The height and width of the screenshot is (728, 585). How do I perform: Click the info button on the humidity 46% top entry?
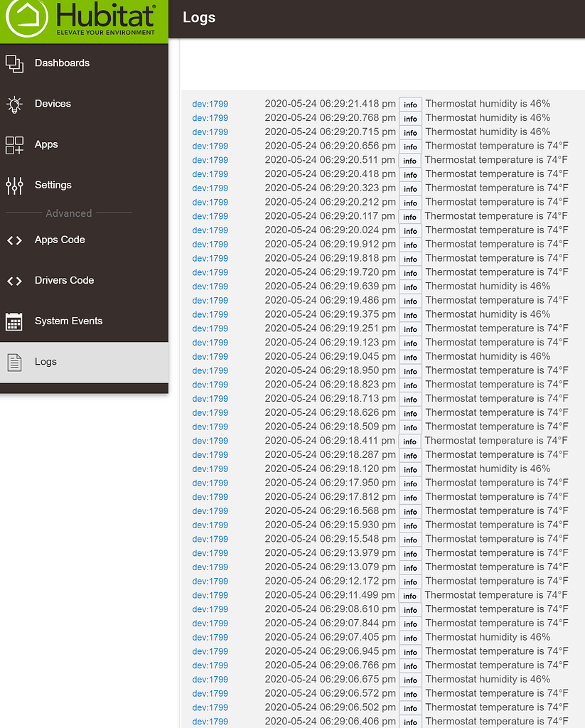(410, 105)
